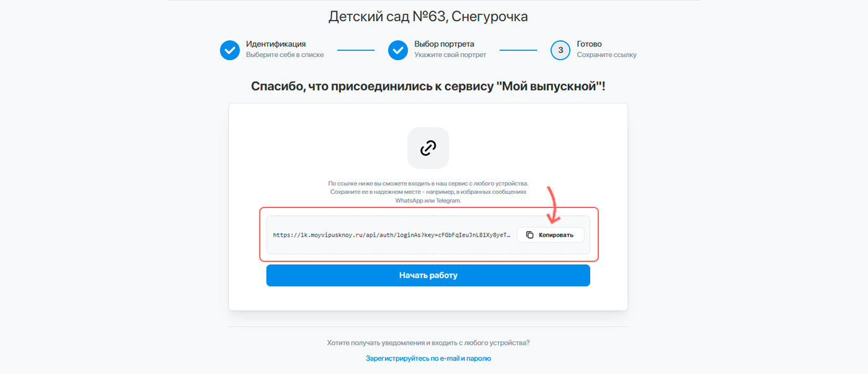Image resolution: width=868 pixels, height=374 pixels.
Task: Select the Идентификация step label
Action: [x=275, y=44]
